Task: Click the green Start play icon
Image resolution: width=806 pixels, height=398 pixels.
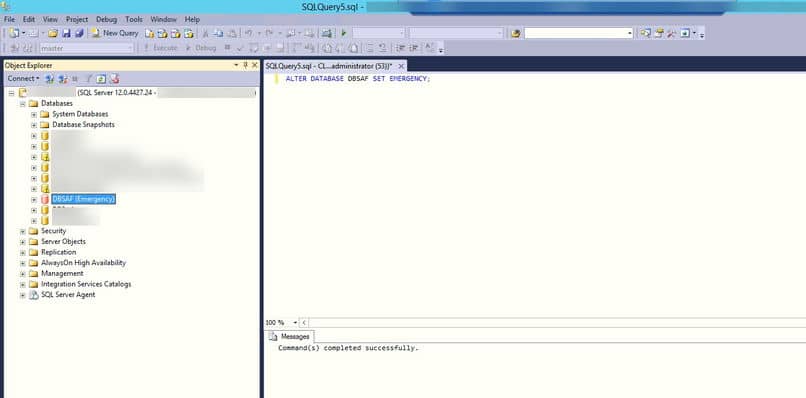Action: click(x=344, y=33)
